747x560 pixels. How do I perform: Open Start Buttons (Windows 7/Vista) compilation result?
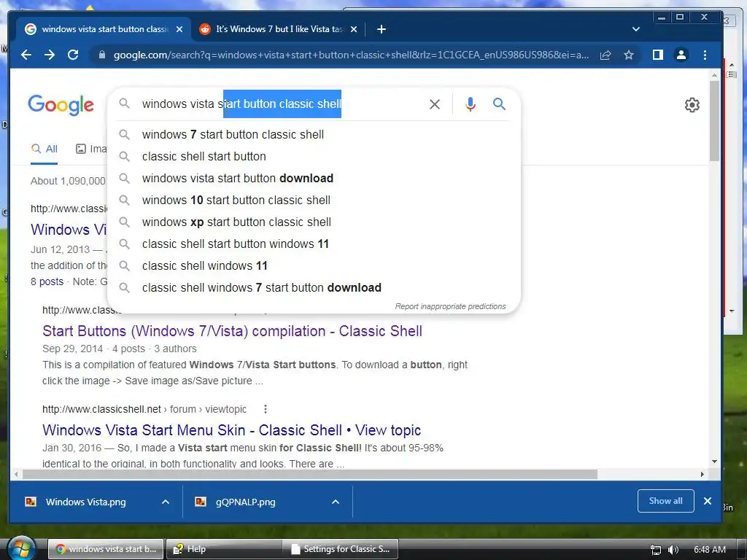(x=232, y=331)
